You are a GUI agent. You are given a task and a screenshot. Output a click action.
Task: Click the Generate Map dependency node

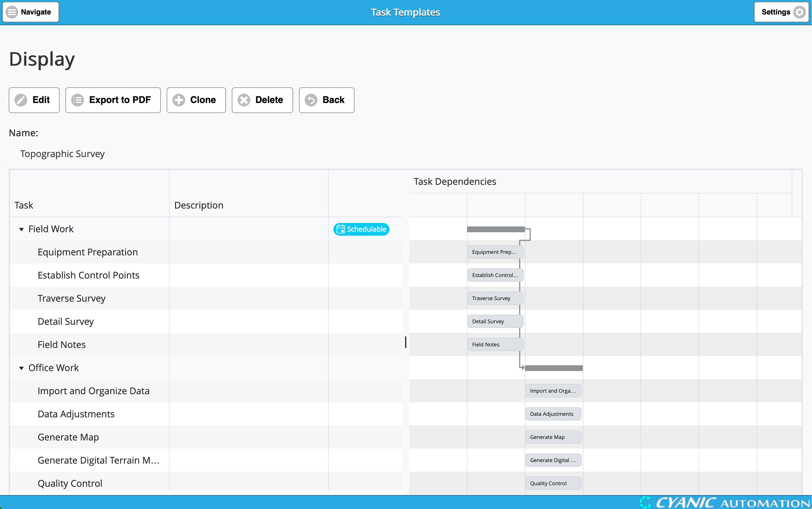553,437
